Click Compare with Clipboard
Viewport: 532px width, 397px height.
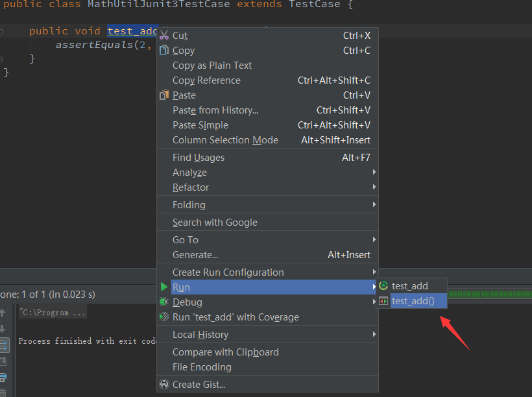(267, 352)
